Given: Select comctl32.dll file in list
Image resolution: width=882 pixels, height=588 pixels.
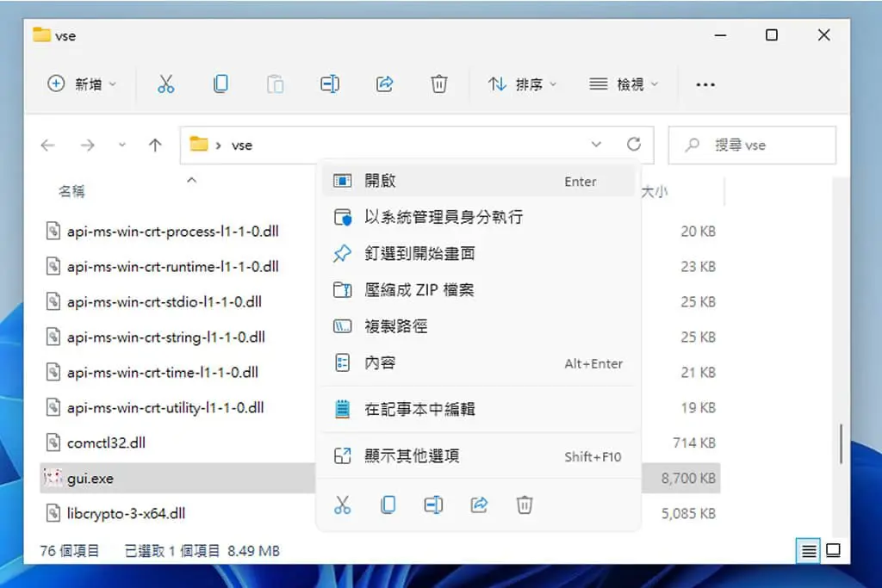Looking at the screenshot, I should pos(106,443).
